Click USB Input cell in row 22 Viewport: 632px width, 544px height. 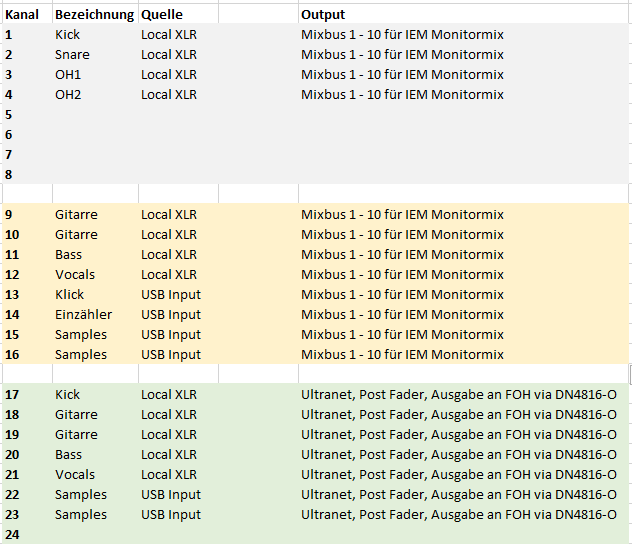point(171,495)
